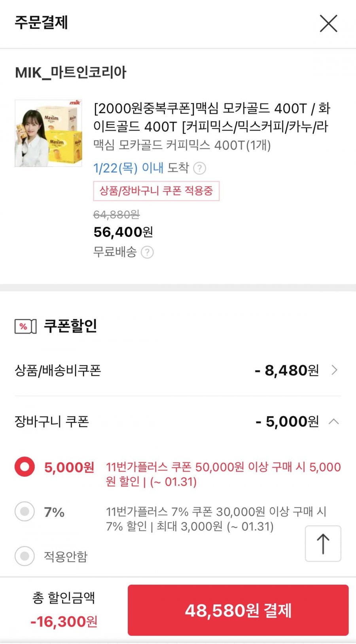Tap the 장바구니 쿠폰 row label

pyautogui.click(x=52, y=422)
